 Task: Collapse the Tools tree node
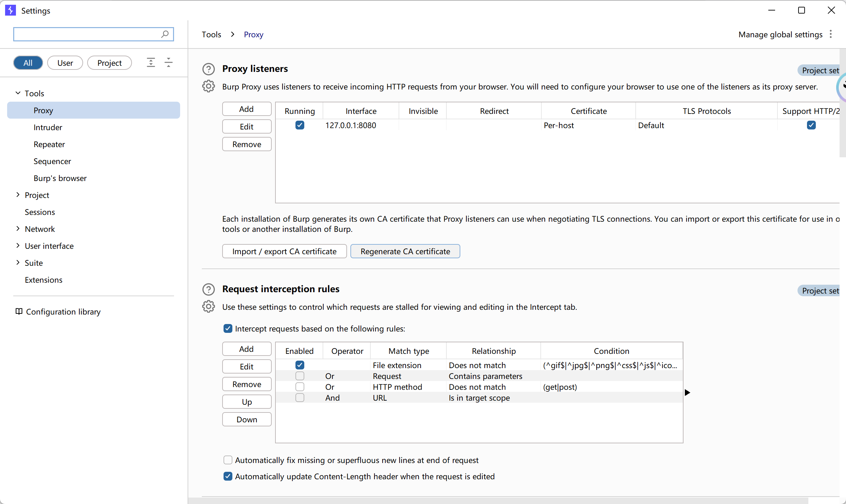(18, 93)
